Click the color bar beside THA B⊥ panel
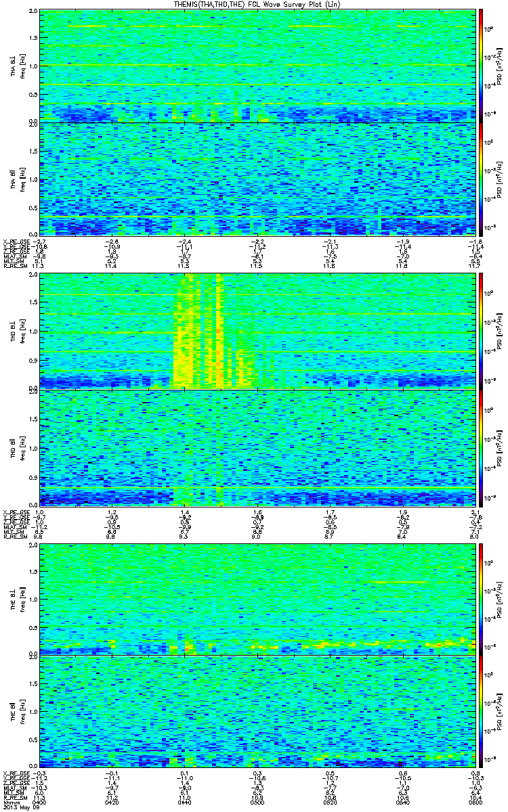Viewport: 508px width, 812px height. (480, 65)
